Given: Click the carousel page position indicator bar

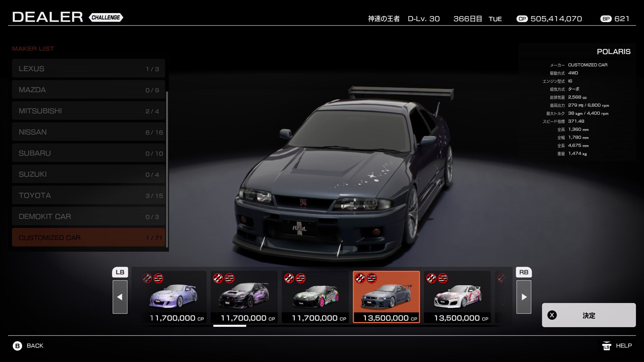Looking at the screenshot, I should [x=230, y=325].
